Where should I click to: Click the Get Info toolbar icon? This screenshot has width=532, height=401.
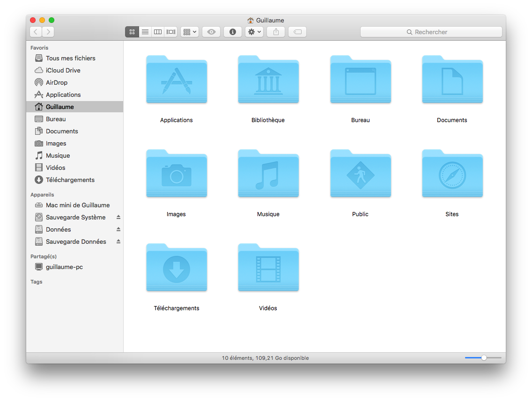click(x=233, y=32)
